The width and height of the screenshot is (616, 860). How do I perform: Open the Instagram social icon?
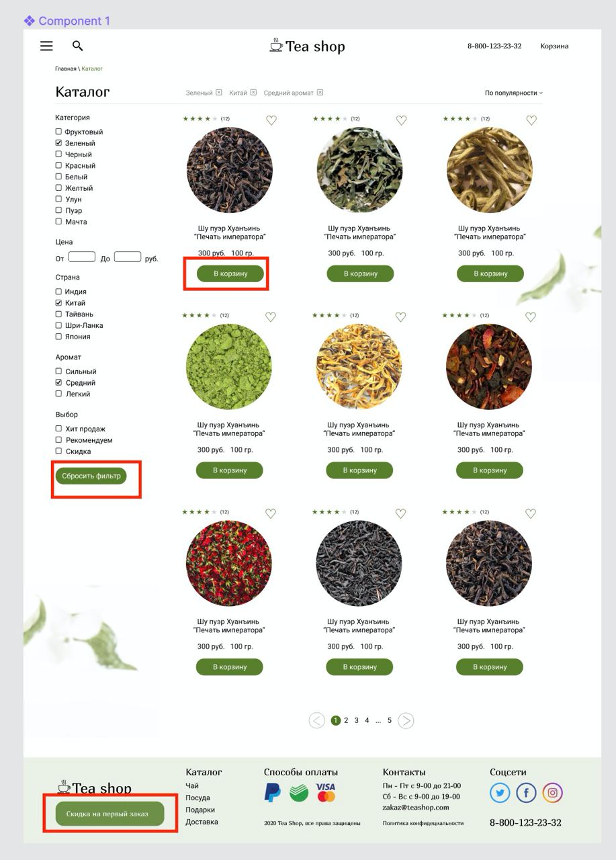552,793
